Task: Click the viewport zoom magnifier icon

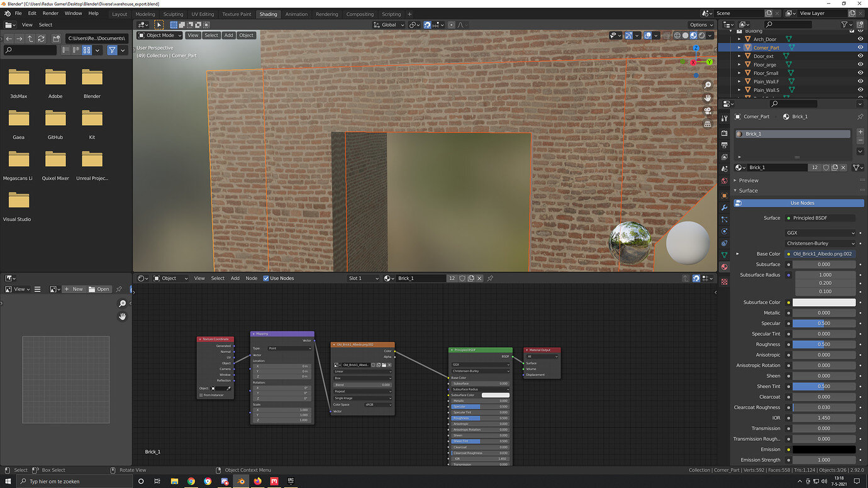Action: pyautogui.click(x=708, y=85)
